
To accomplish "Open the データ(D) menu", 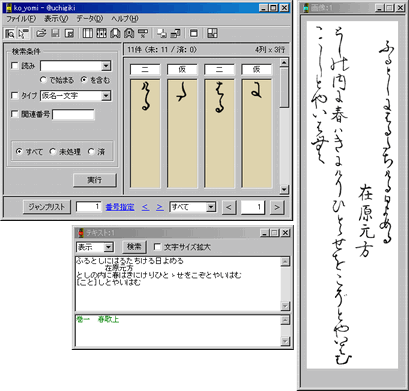I will tap(90, 19).
